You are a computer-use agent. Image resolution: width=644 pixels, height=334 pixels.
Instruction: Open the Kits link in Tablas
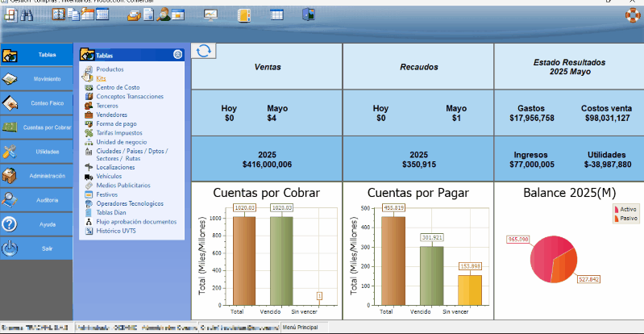(x=101, y=79)
